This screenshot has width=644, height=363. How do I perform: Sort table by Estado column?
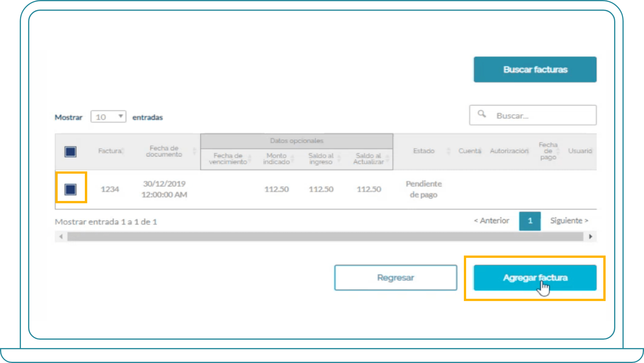(x=424, y=151)
